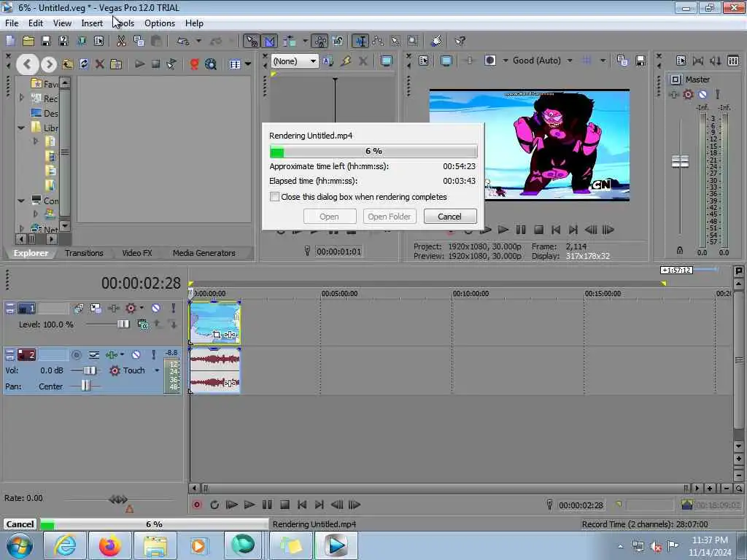747x560 pixels.
Task: Switch to the Video FX tab
Action: tap(136, 253)
